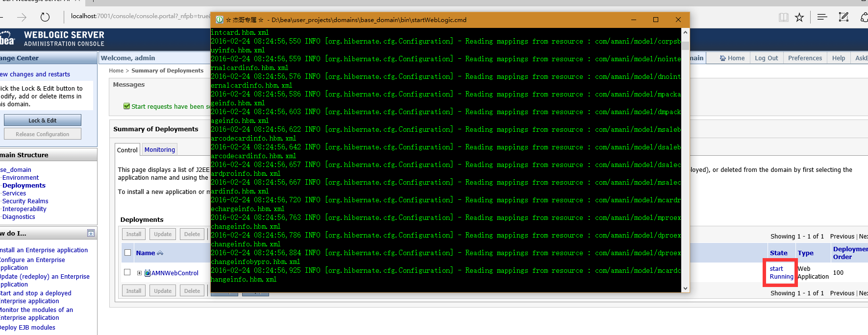Click the upper Update button
The image size is (868, 335).
tap(163, 234)
